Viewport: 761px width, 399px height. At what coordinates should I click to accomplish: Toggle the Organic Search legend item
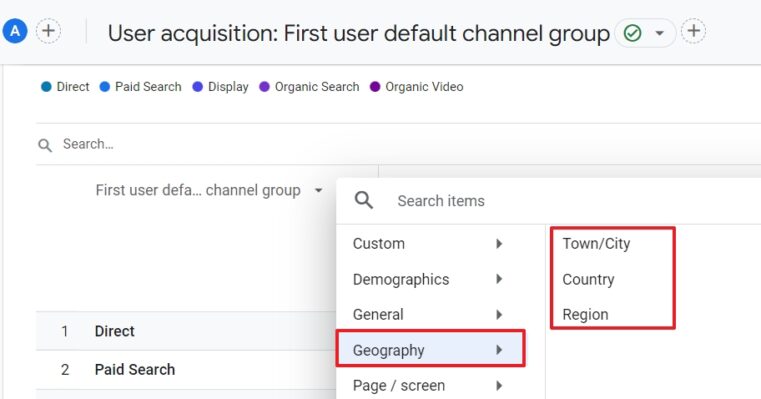[x=309, y=87]
